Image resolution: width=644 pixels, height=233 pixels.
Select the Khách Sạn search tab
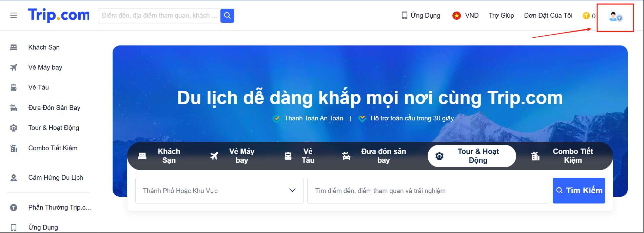(x=159, y=156)
